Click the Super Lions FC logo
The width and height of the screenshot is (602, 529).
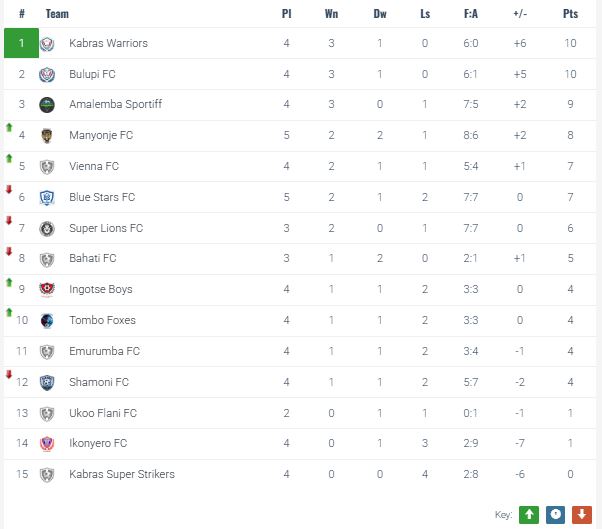click(x=47, y=229)
